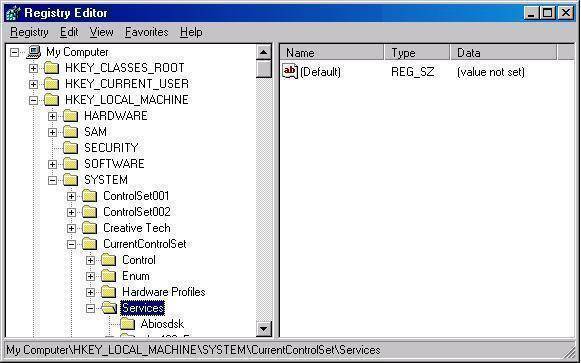Expand the Enum key
Screen dimensions: 581x363
[90, 276]
